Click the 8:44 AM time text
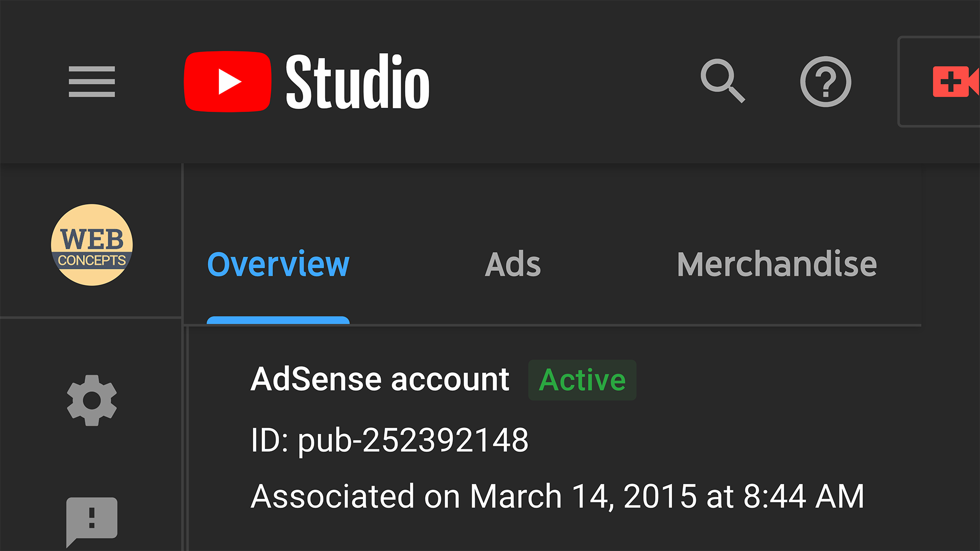 pos(803,496)
